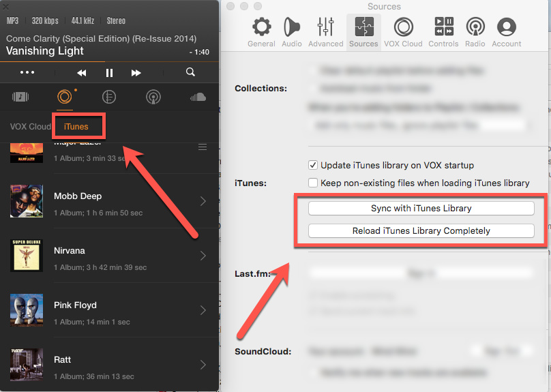
Task: Select the Mobb Deep artist name
Action: 78,196
